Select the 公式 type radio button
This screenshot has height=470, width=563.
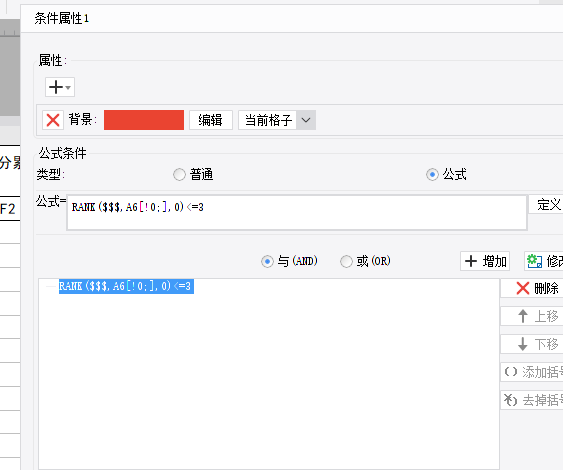[x=432, y=175]
